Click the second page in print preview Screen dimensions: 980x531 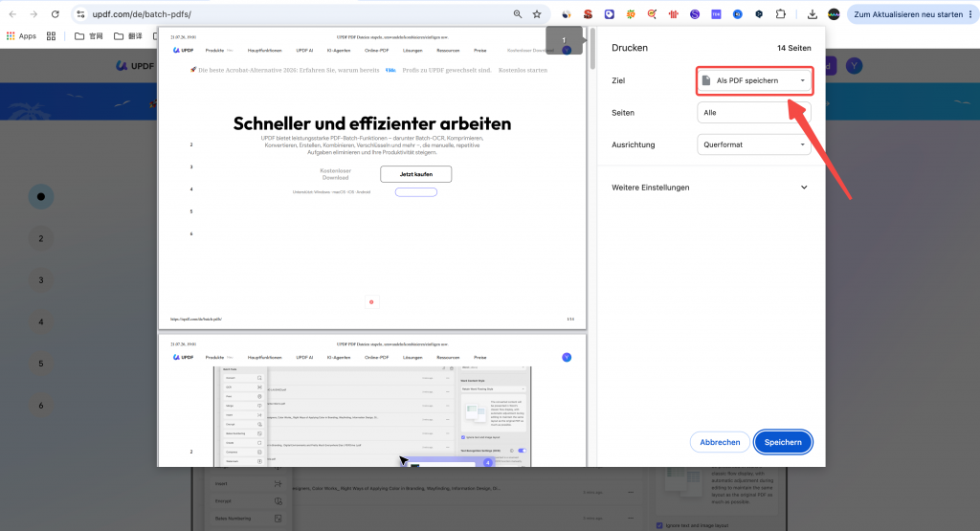click(372, 401)
